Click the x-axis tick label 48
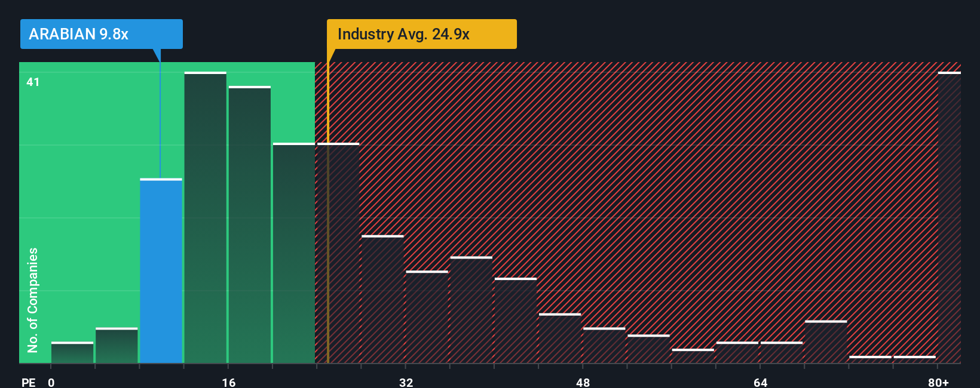This screenshot has height=388, width=980. coord(583,383)
